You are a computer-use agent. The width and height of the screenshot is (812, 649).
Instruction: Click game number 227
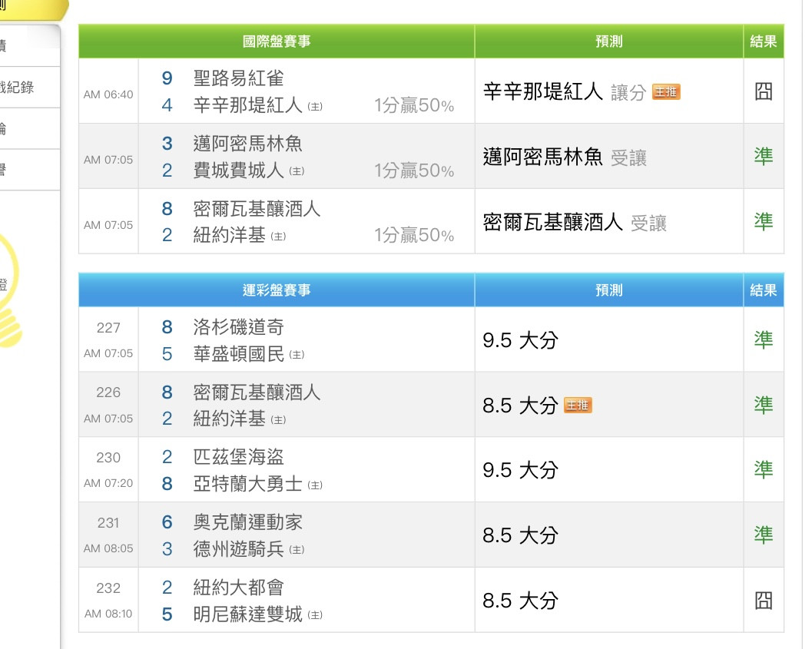(108, 328)
